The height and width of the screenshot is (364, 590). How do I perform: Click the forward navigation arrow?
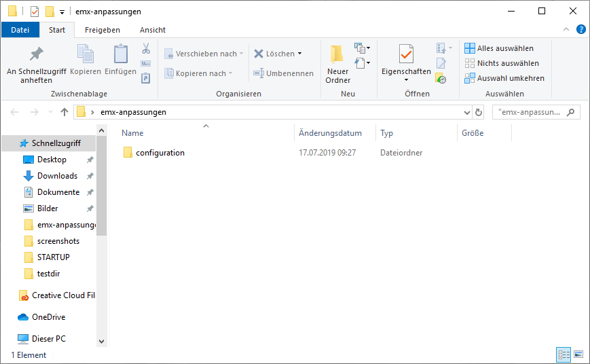34,112
